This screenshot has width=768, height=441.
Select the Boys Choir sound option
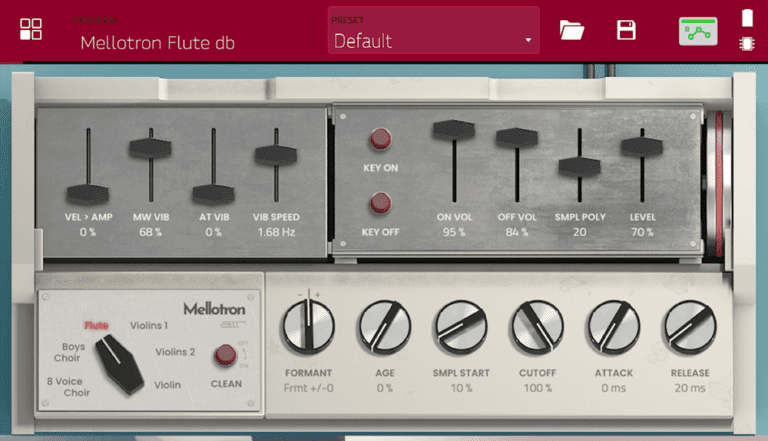(x=66, y=353)
